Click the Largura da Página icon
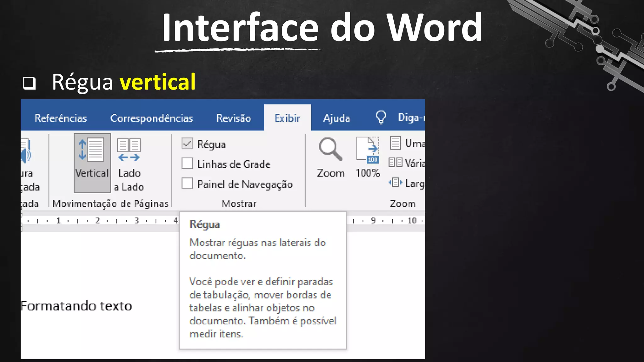Image resolution: width=644 pixels, height=362 pixels. (x=395, y=183)
